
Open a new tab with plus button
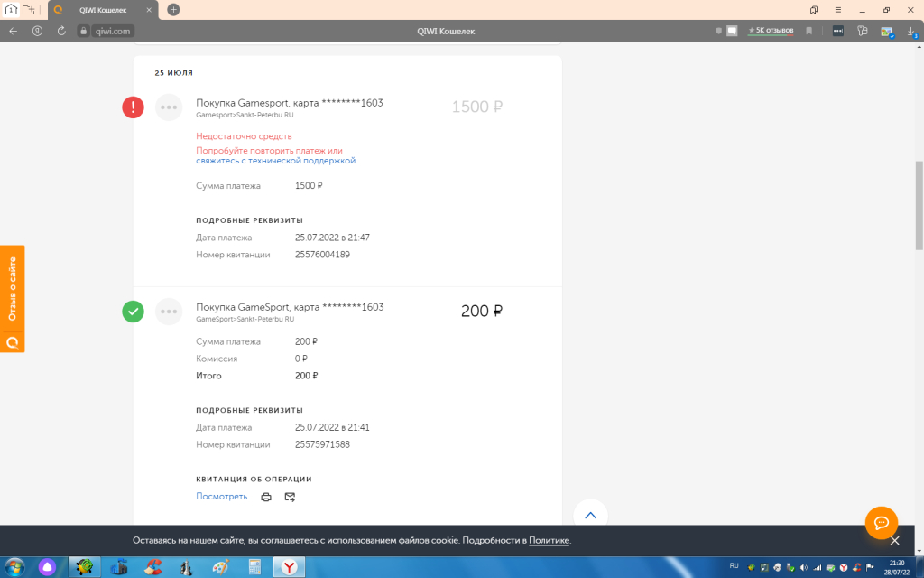(173, 9)
